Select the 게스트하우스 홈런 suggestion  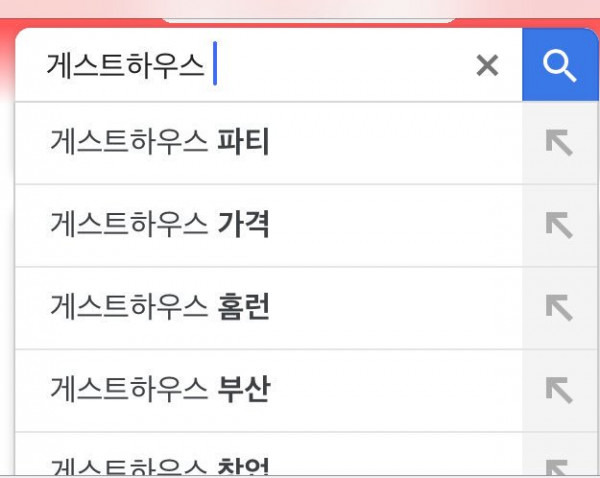tap(269, 308)
